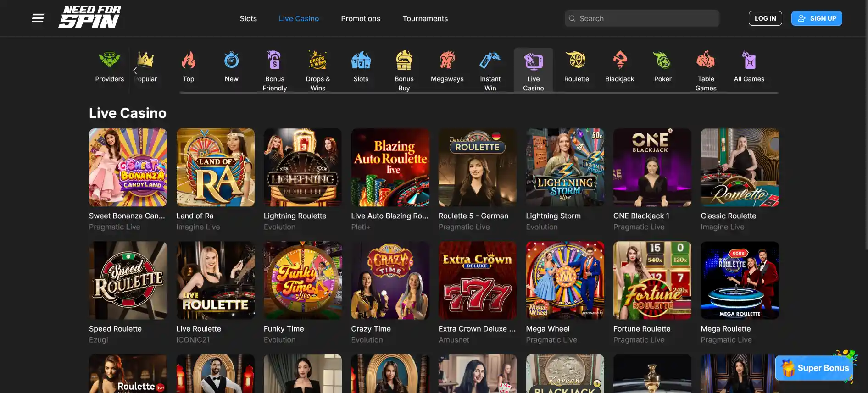Click the search magnifier icon
The height and width of the screenshot is (393, 868).
pyautogui.click(x=572, y=18)
